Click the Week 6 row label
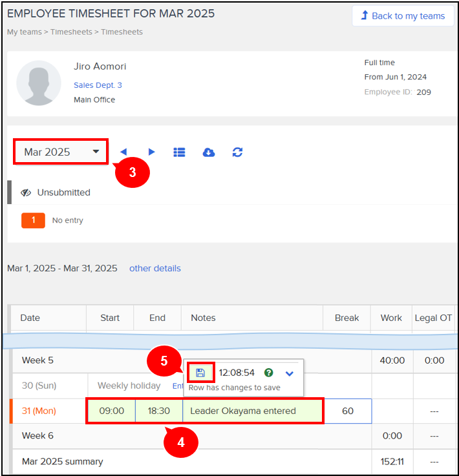The width and height of the screenshot is (459, 476). [x=37, y=435]
